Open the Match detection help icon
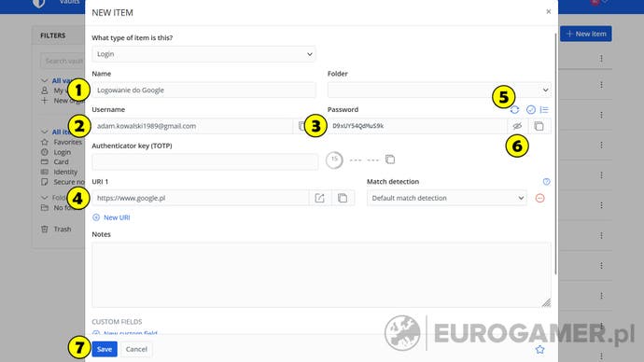 coord(546,181)
